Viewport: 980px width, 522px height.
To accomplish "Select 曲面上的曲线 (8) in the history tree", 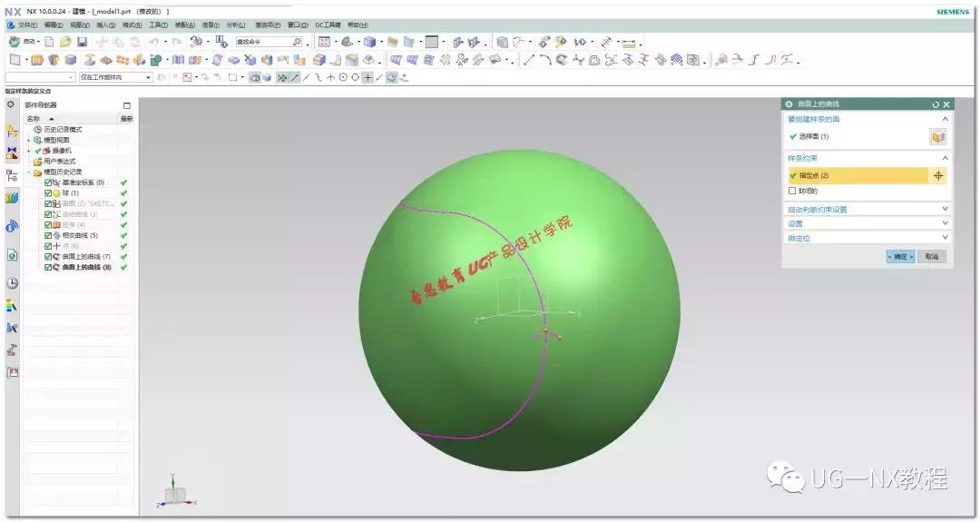I will pos(86,267).
